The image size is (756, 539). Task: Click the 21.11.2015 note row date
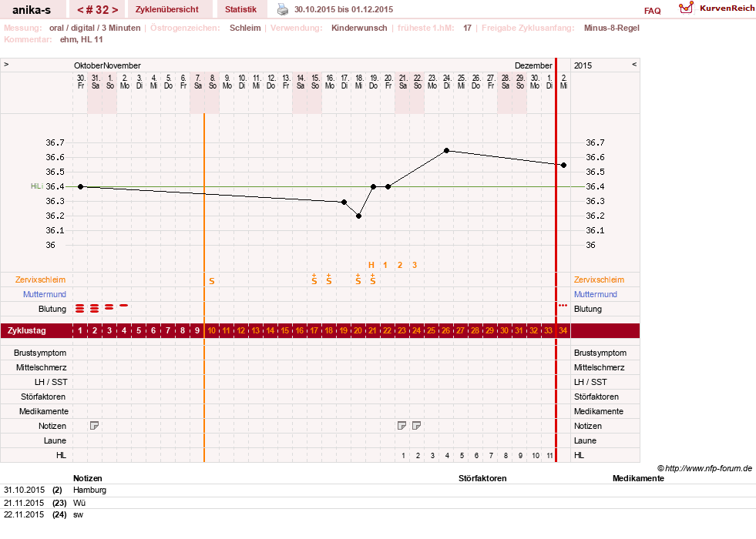coord(24,503)
